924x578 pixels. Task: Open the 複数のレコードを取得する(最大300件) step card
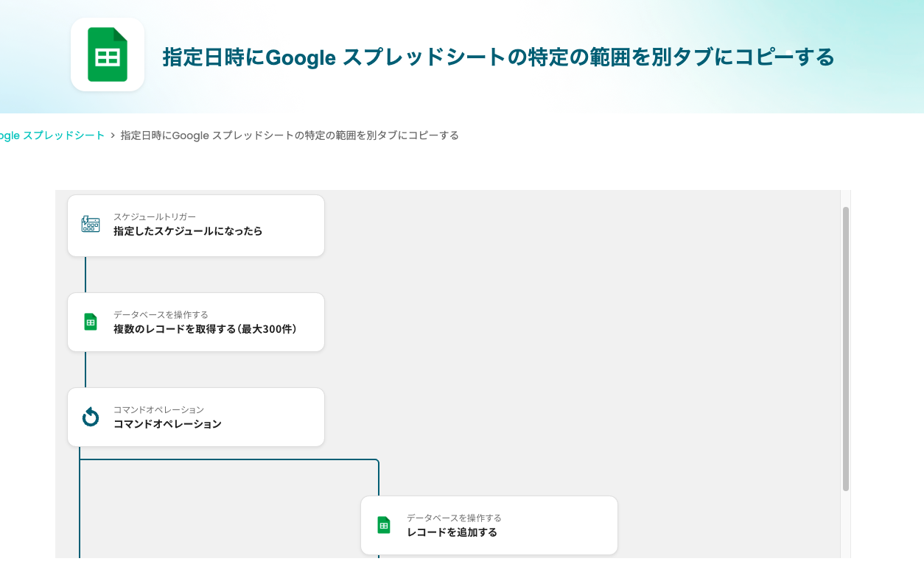click(196, 322)
